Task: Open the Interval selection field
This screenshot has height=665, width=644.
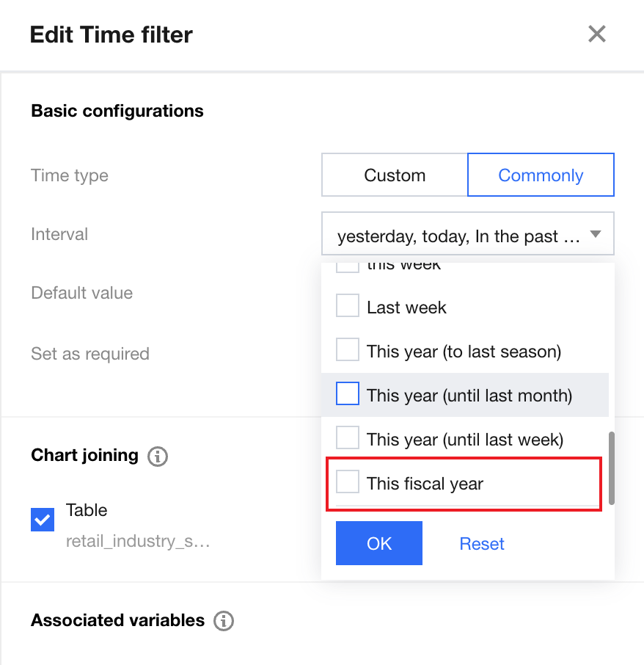Action: click(458, 236)
